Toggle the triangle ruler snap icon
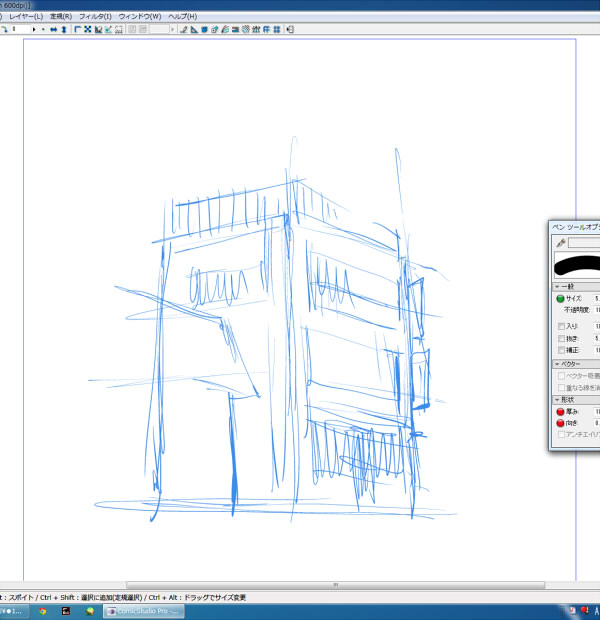 pos(194,29)
